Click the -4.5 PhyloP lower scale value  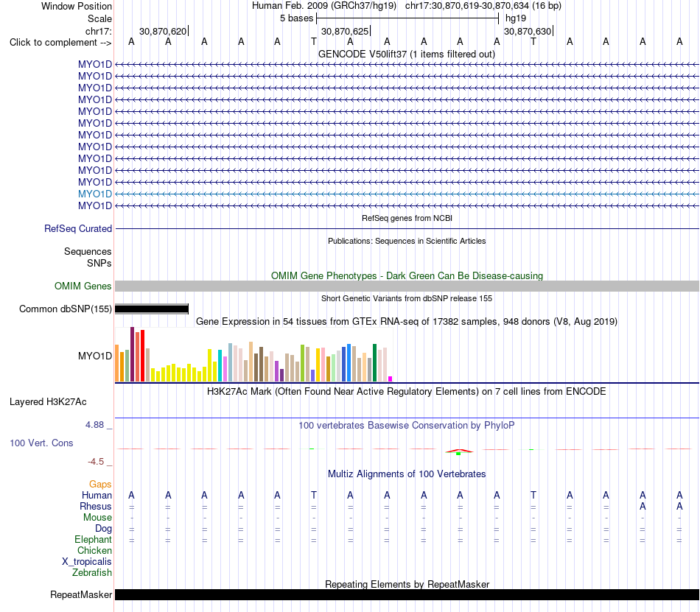click(x=96, y=461)
